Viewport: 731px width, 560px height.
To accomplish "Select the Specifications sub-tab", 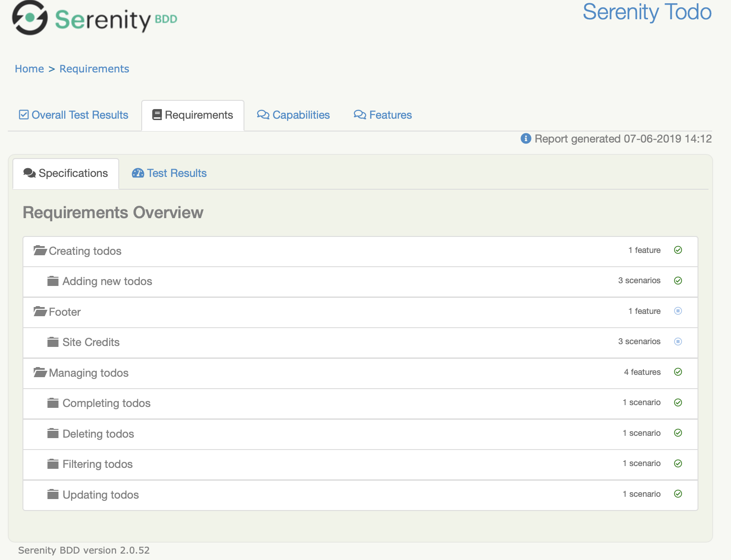I will 66,174.
